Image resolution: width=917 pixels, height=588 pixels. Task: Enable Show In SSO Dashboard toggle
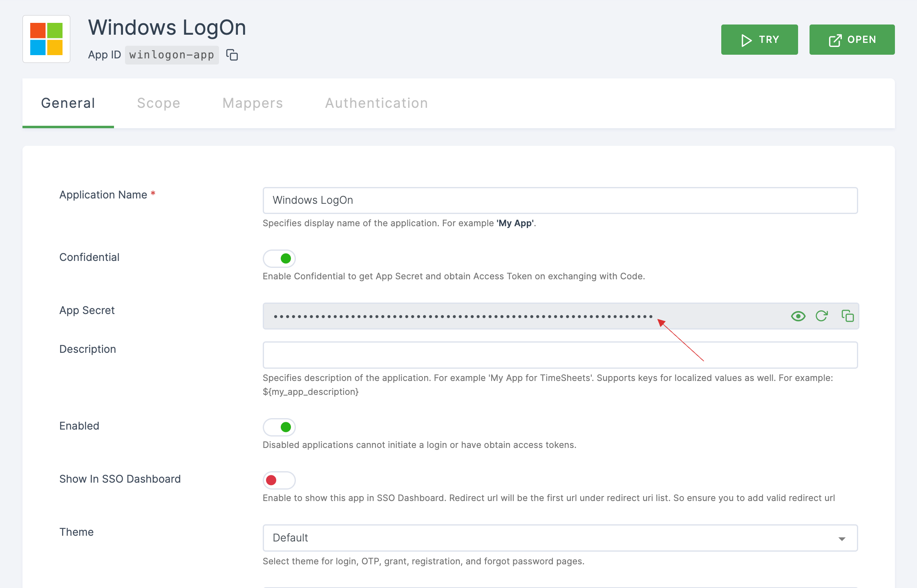(x=279, y=480)
